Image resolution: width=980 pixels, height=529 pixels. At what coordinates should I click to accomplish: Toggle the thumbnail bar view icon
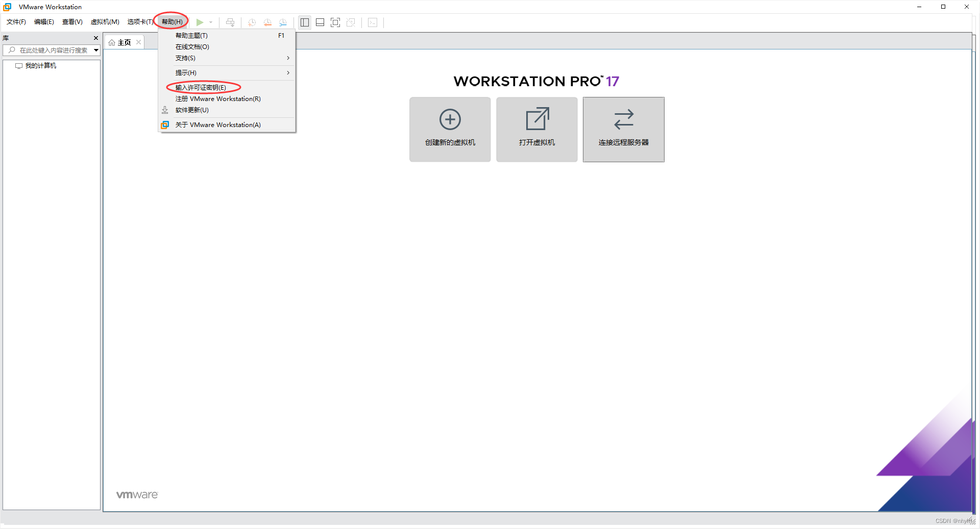click(320, 22)
